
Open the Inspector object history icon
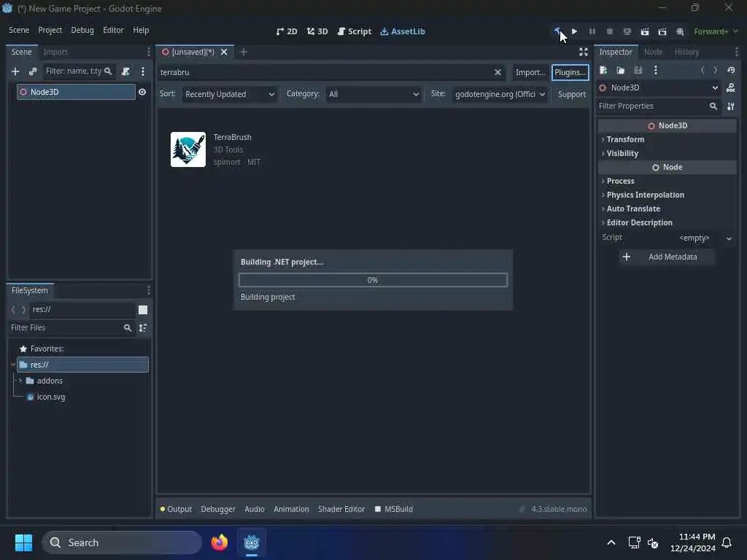click(731, 71)
